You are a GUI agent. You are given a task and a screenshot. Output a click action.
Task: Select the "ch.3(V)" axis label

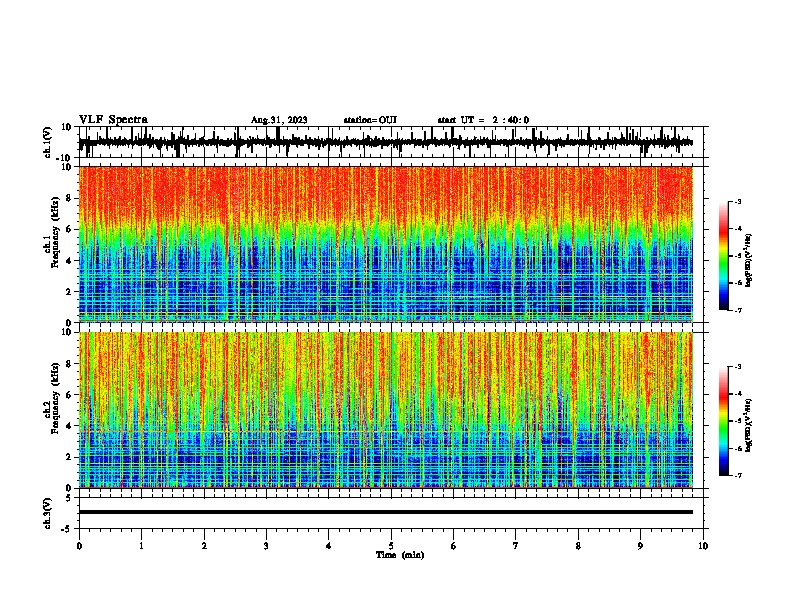click(48, 513)
